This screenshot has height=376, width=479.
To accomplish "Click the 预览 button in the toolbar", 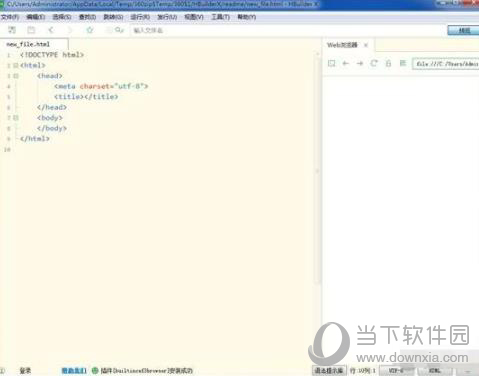I will [x=463, y=30].
